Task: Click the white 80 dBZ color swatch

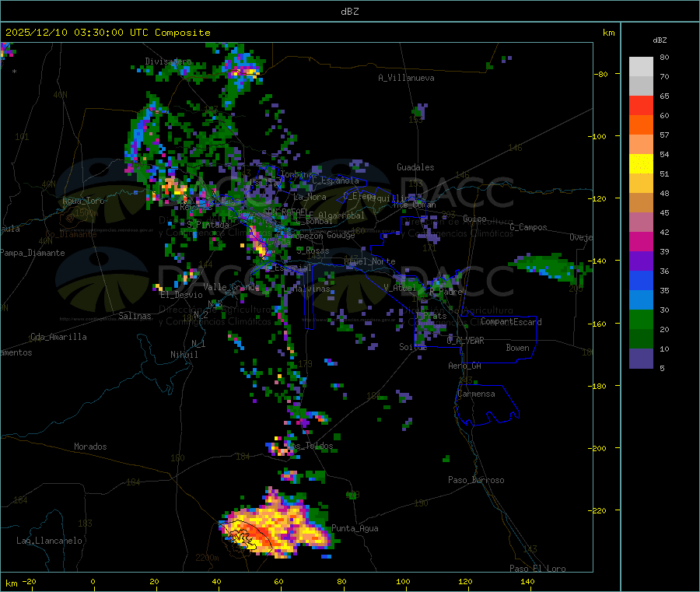Action: pyautogui.click(x=641, y=67)
